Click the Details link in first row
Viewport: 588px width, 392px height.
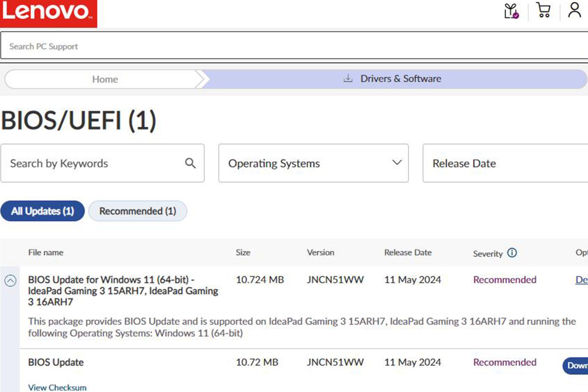581,280
